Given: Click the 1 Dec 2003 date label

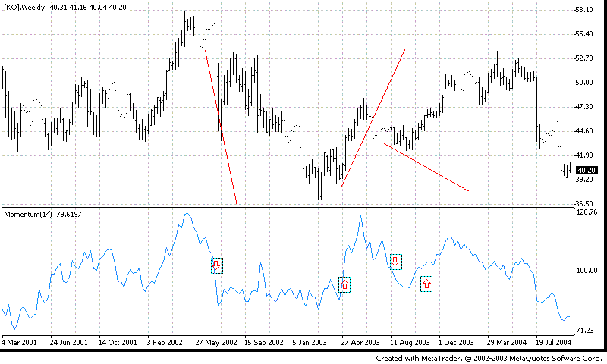Looking at the screenshot, I should [x=456, y=342].
